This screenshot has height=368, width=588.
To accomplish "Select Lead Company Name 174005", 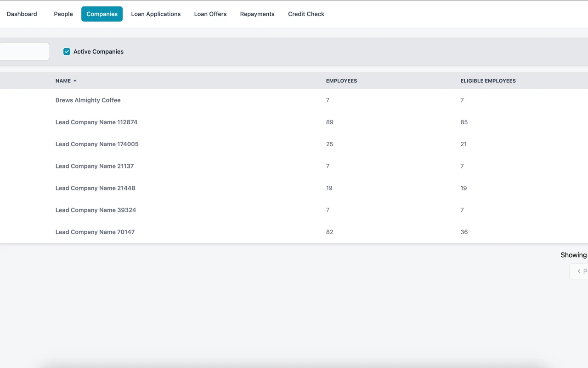I will point(97,144).
